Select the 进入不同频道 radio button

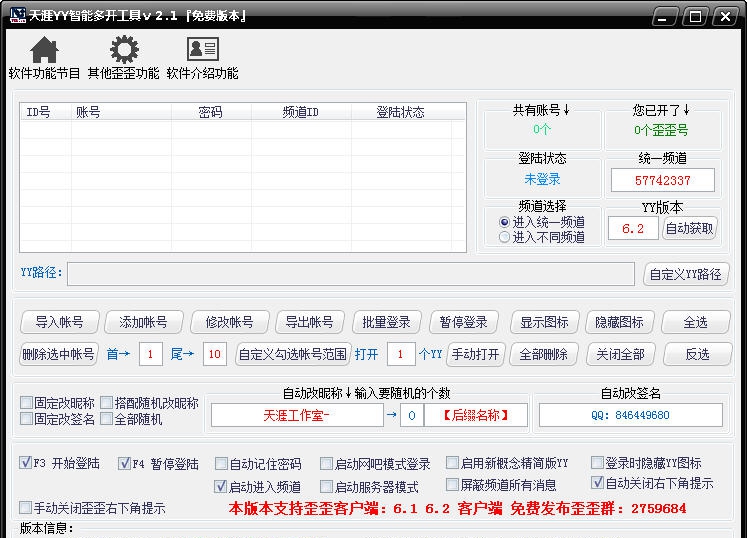click(x=505, y=237)
